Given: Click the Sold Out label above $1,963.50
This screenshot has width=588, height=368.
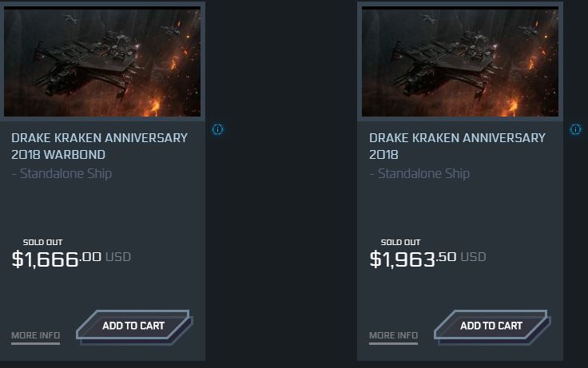Looking at the screenshot, I should pyautogui.click(x=400, y=242).
